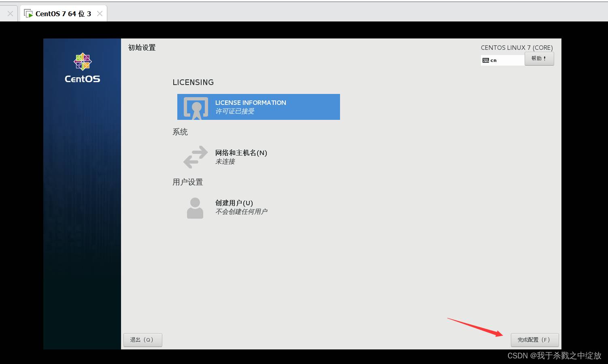608x364 pixels.
Task: Click the CentOS wordmark in sidebar
Action: coord(82,79)
